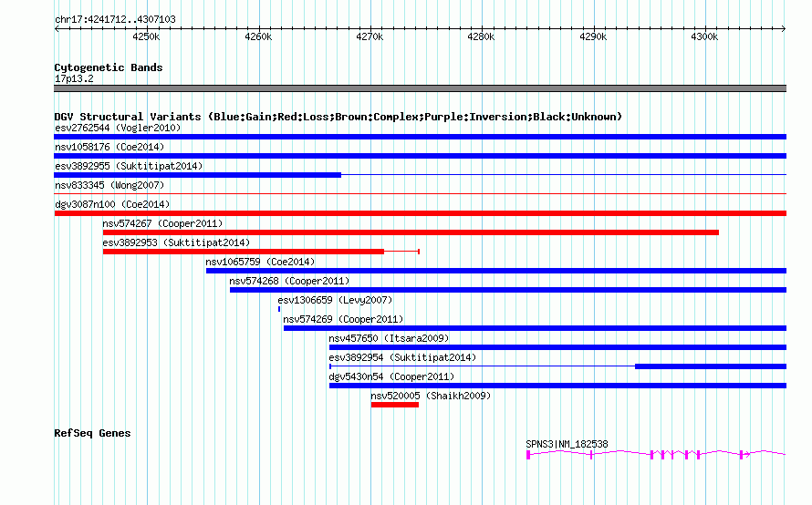Screen dimensions: 812x505
Task: Click the left arrowhead of the ruler
Action: (57, 29)
